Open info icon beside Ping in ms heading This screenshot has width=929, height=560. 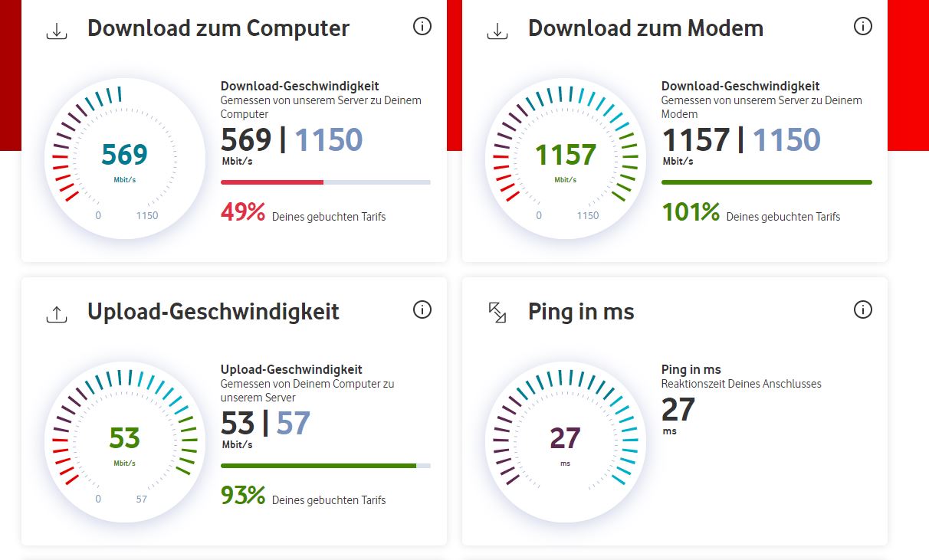pyautogui.click(x=862, y=310)
